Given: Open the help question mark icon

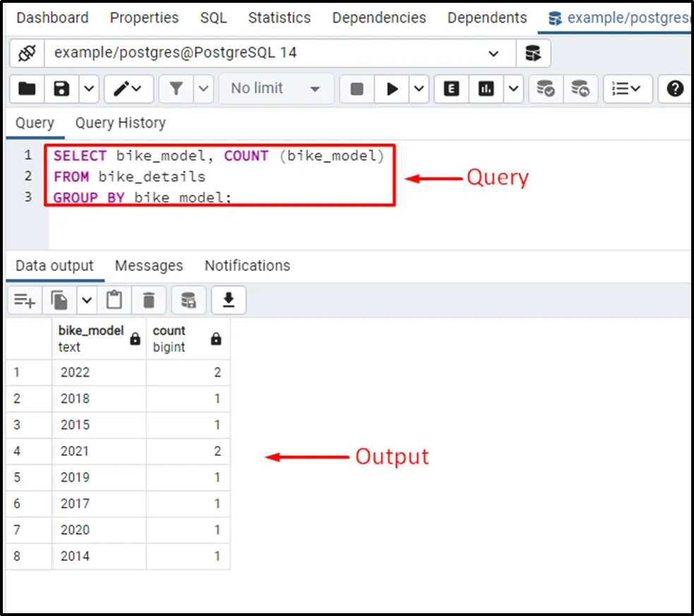Looking at the screenshot, I should (x=674, y=89).
